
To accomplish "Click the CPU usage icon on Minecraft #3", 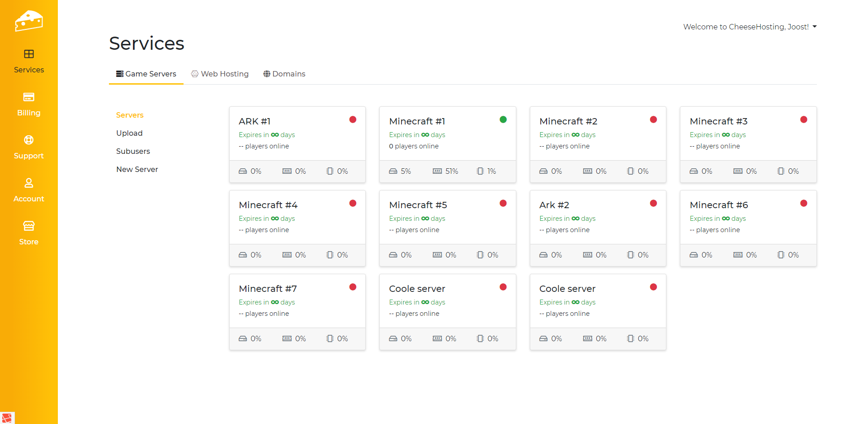I will coord(781,171).
